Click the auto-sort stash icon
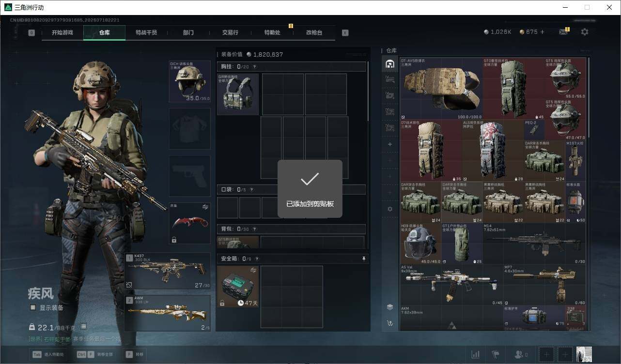Viewport: 621px width, 364px height. click(390, 323)
